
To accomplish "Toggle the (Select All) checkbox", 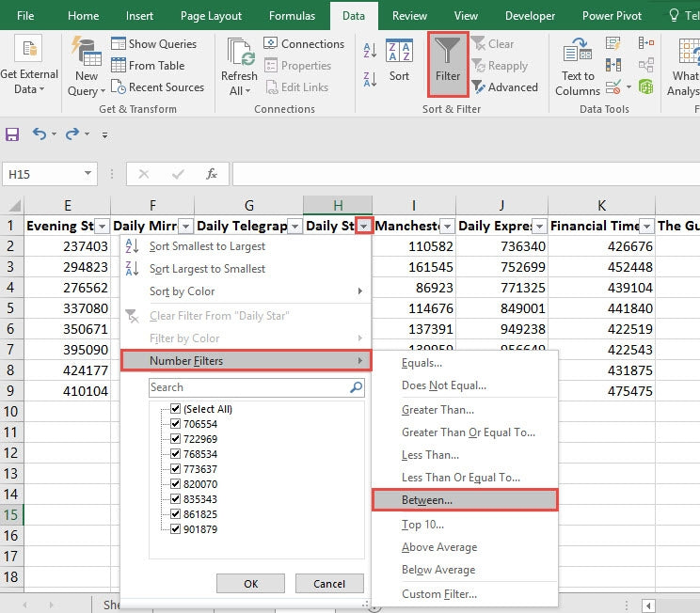I will tap(175, 409).
